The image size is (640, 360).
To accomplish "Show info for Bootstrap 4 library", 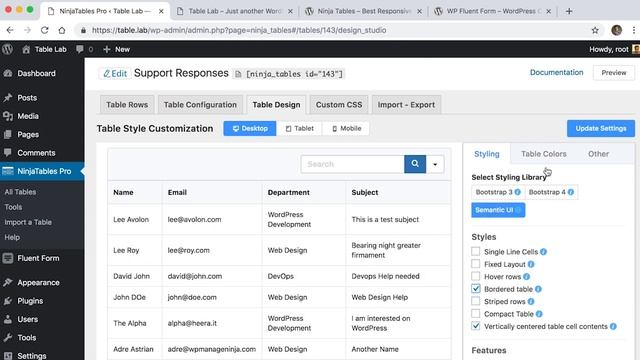I will (571, 192).
